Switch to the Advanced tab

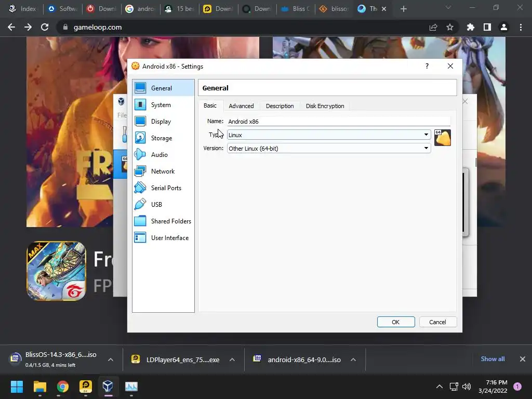point(241,106)
